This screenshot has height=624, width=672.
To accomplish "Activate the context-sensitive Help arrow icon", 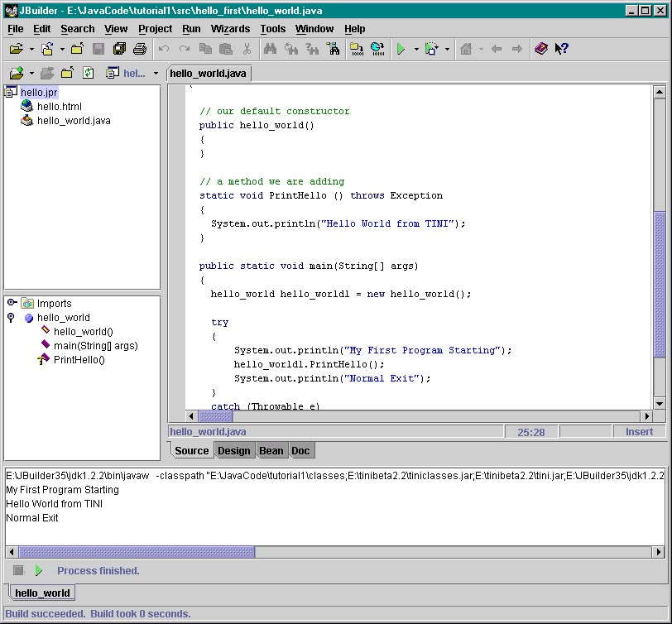I will coord(559,49).
